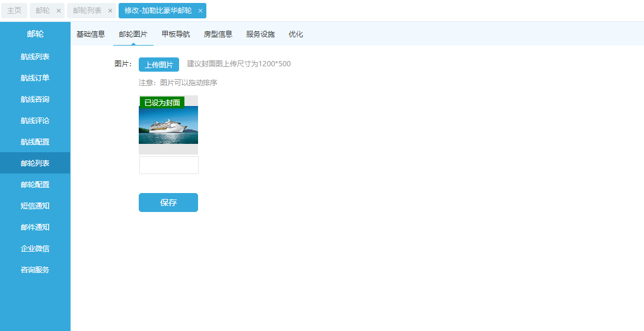Open 航线列表 in the sidebar
The height and width of the screenshot is (331, 644).
coord(35,57)
